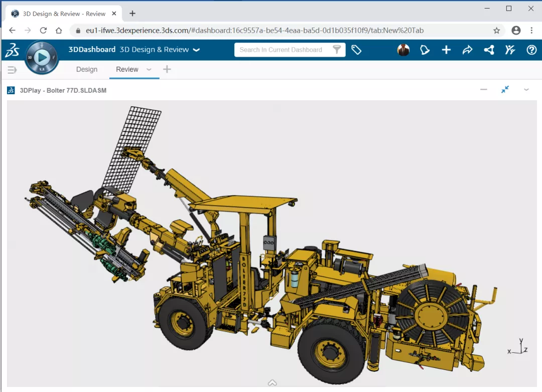Add a new dashboard tab
This screenshot has height=392, width=542.
click(x=167, y=70)
